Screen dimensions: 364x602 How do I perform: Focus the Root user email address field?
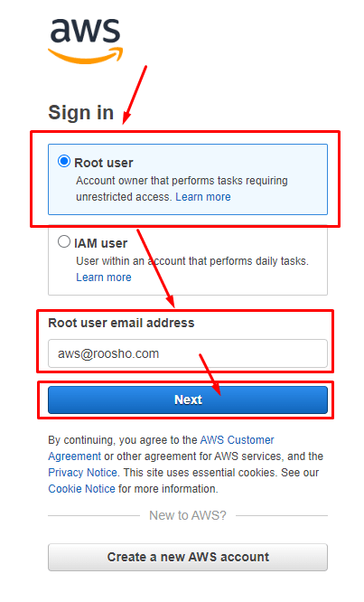coord(188,353)
